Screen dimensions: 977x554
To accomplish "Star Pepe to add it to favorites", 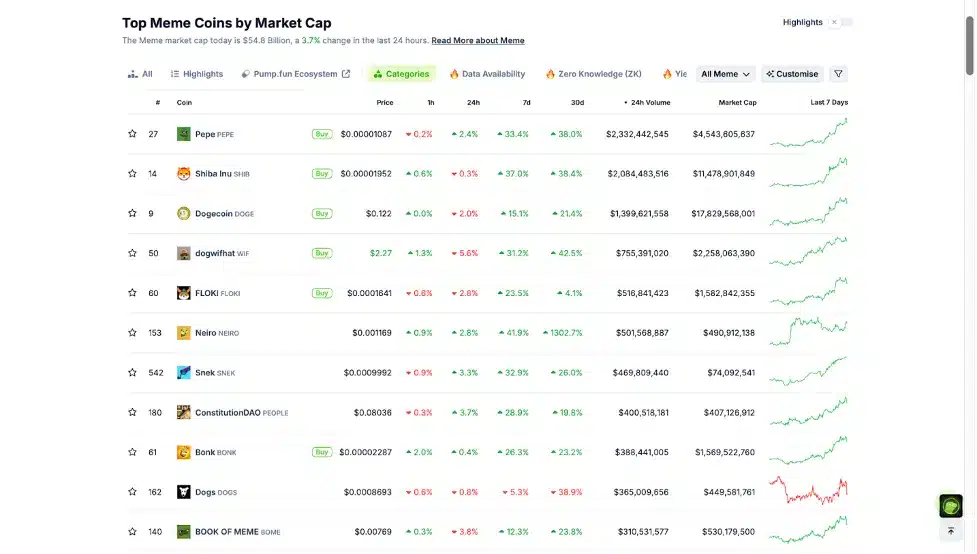I will [132, 134].
